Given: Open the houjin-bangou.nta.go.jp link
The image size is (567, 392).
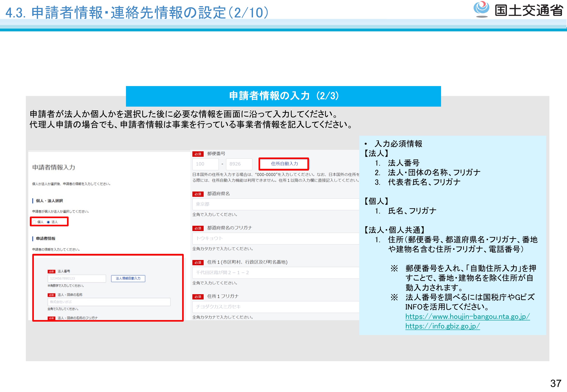Looking at the screenshot, I should [467, 317].
